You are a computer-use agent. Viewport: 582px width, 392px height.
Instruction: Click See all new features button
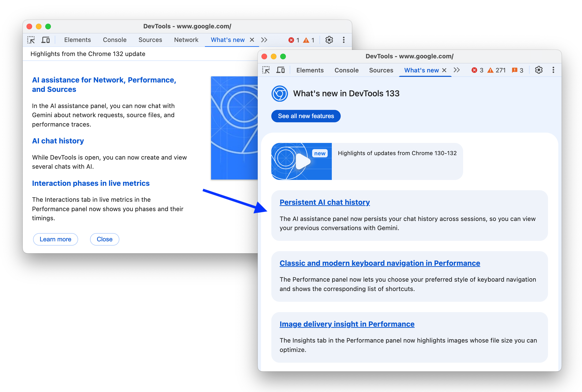tap(306, 116)
